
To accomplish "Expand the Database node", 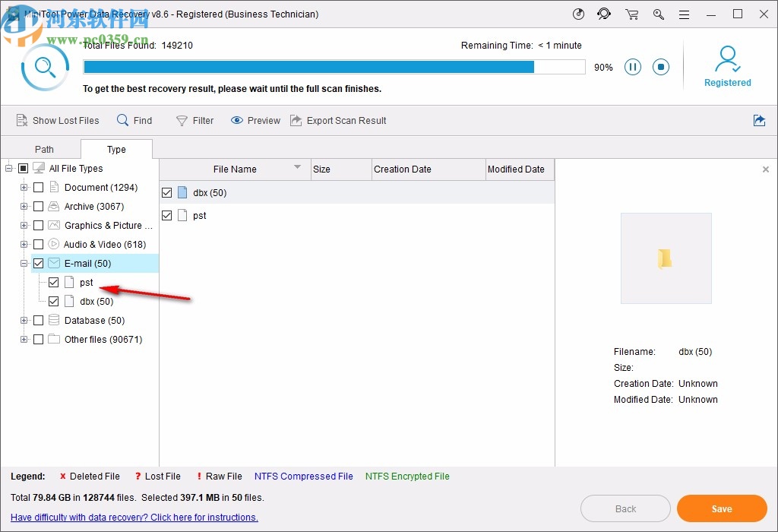I will pyautogui.click(x=24, y=320).
